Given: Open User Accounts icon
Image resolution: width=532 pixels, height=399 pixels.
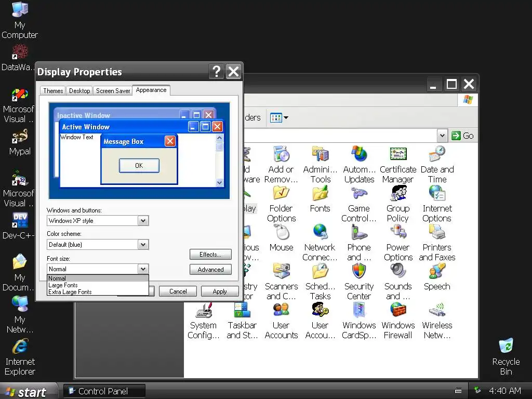Looking at the screenshot, I should click(281, 321).
